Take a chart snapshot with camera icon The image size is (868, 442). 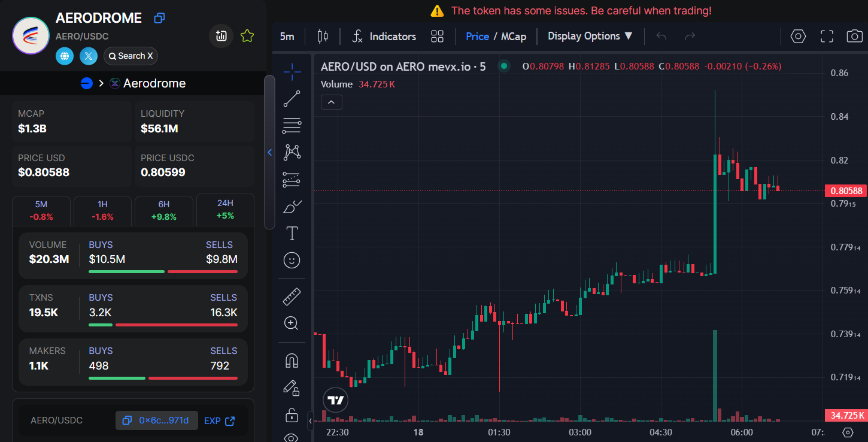(x=854, y=37)
